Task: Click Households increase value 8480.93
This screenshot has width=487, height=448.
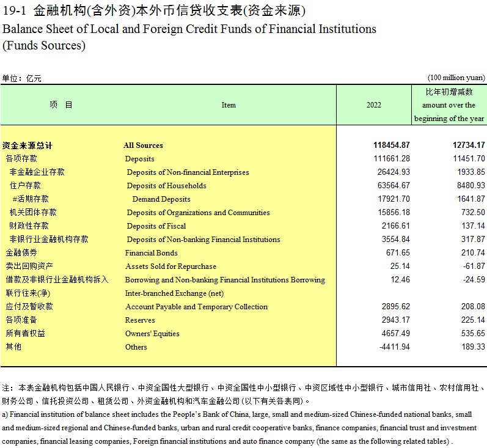Action: tap(471, 185)
